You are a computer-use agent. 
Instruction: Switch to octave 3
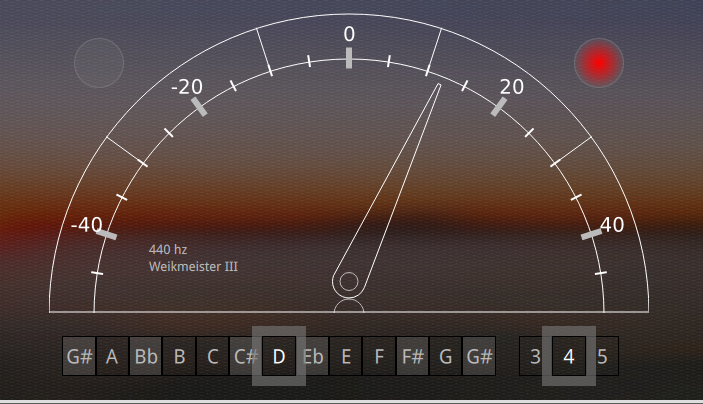535,356
